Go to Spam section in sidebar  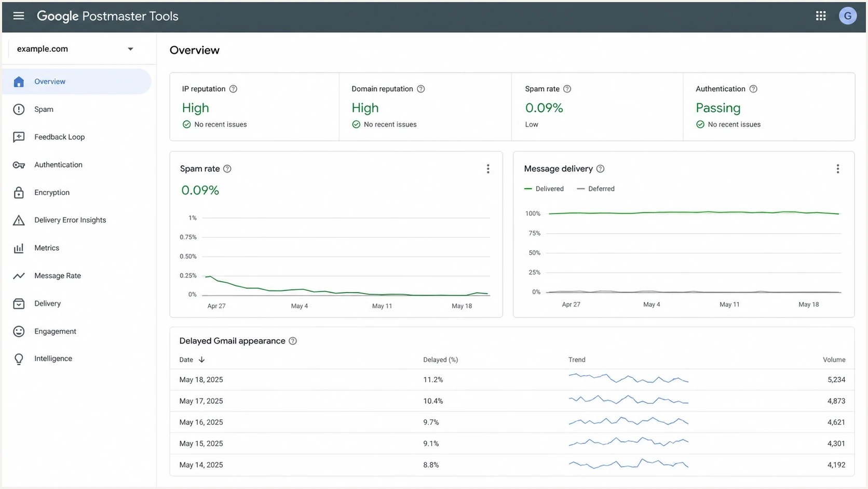[x=44, y=109]
